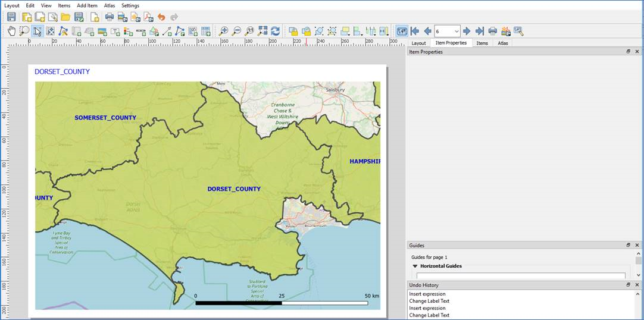
Task: Click the Print Layout printer icon in top toolbar
Action: click(110, 17)
